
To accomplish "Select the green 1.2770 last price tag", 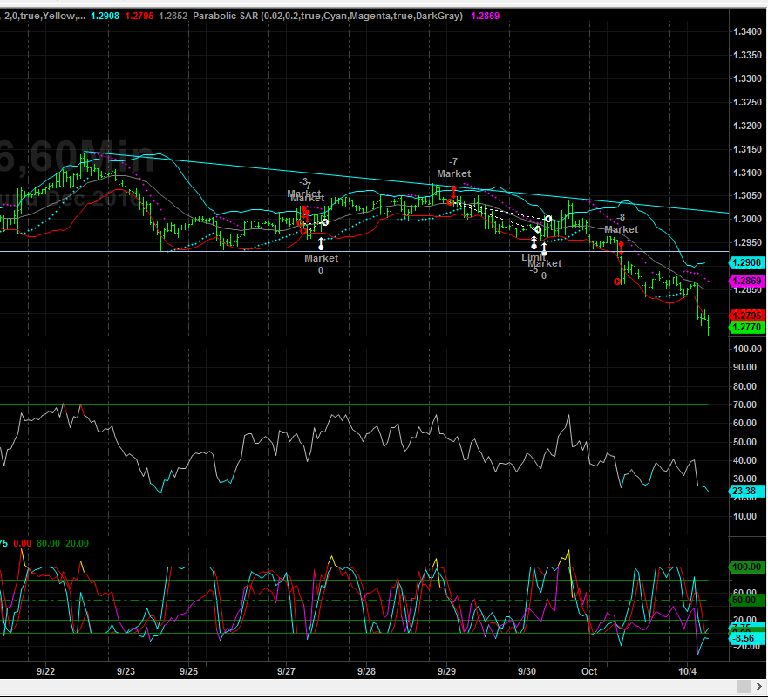I will point(747,327).
